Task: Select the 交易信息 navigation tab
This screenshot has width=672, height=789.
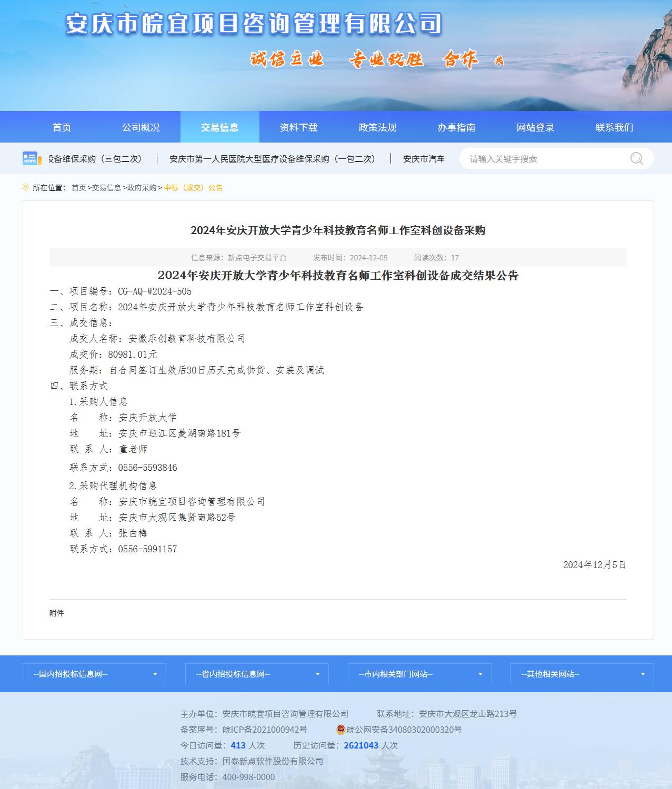Action: 219,127
